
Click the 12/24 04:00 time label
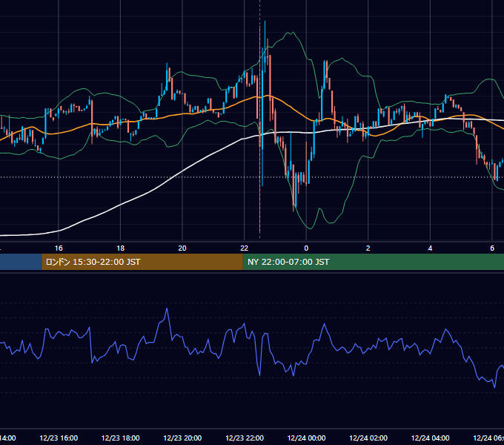[x=431, y=438]
